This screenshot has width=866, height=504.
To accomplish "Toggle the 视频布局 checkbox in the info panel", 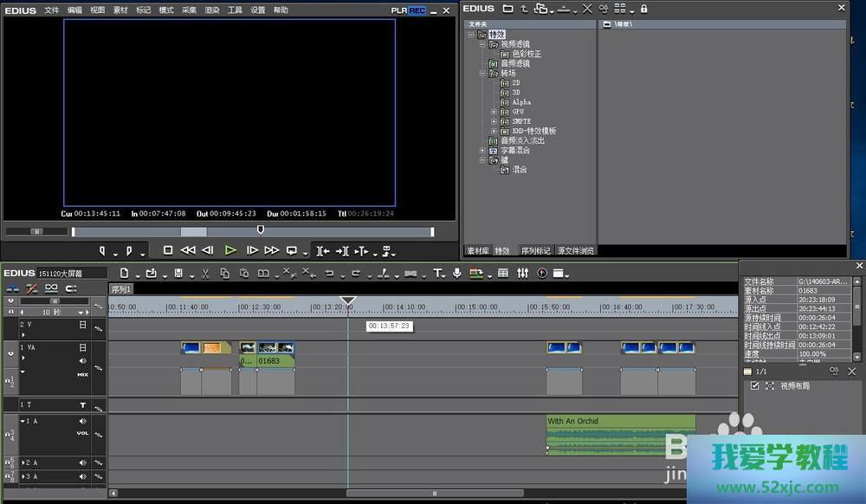I will point(754,386).
